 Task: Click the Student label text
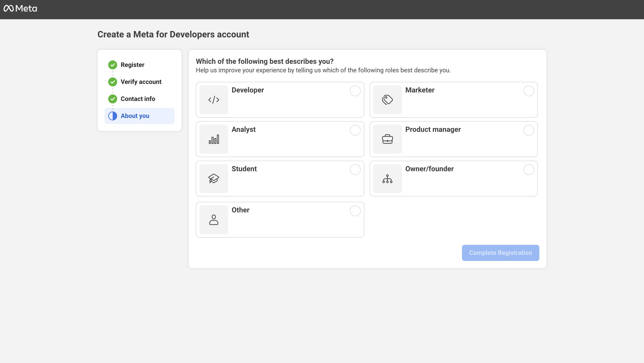click(244, 169)
